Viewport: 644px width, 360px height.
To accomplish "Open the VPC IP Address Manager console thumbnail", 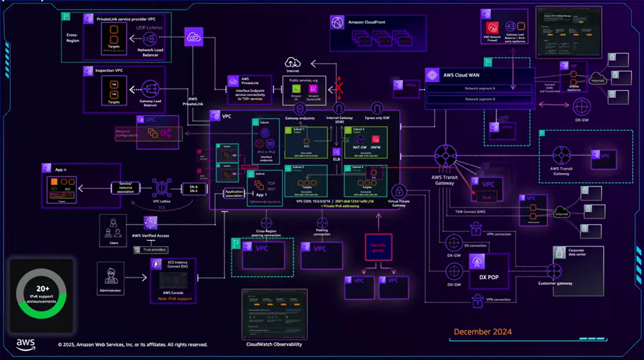I will click(x=569, y=32).
